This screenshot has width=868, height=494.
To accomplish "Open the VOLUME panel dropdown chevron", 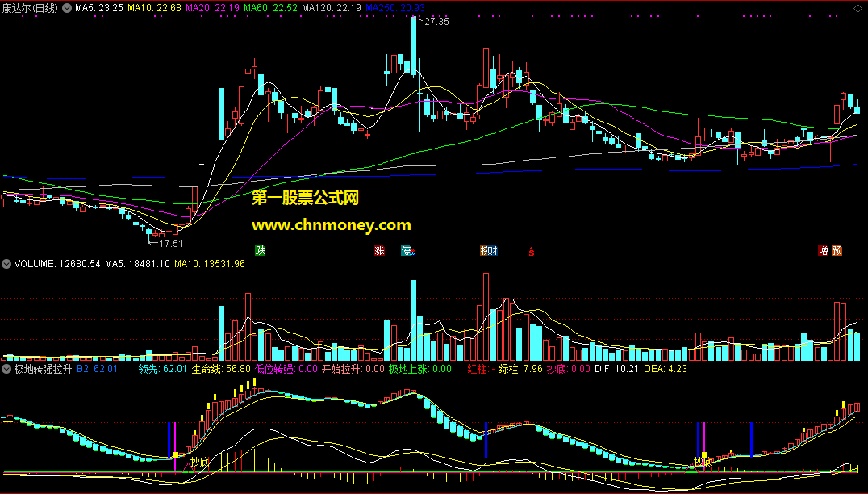I will pyautogui.click(x=6, y=264).
